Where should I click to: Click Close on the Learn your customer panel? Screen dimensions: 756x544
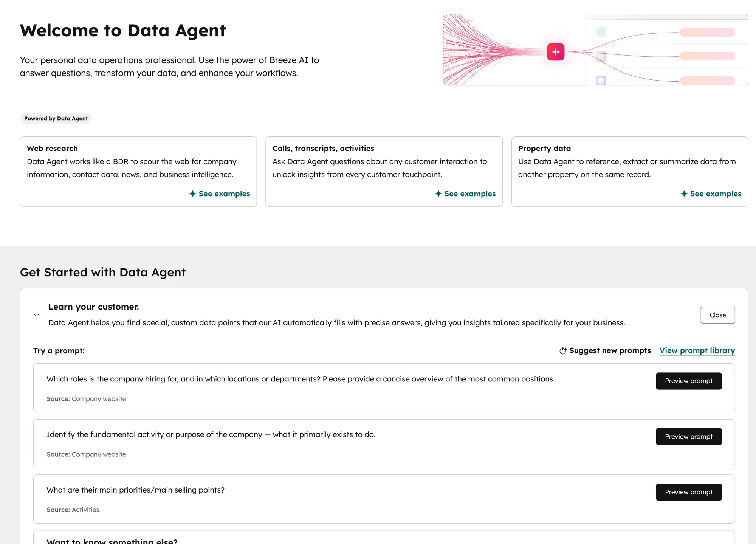coord(717,315)
